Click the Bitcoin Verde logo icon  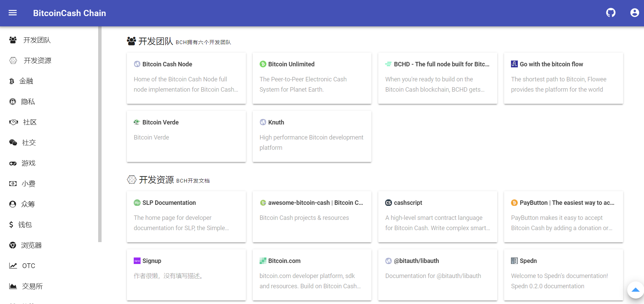[137, 122]
